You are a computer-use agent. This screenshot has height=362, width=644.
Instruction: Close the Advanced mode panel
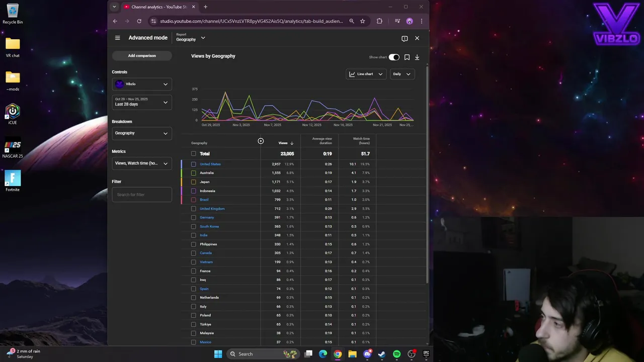[x=417, y=38]
